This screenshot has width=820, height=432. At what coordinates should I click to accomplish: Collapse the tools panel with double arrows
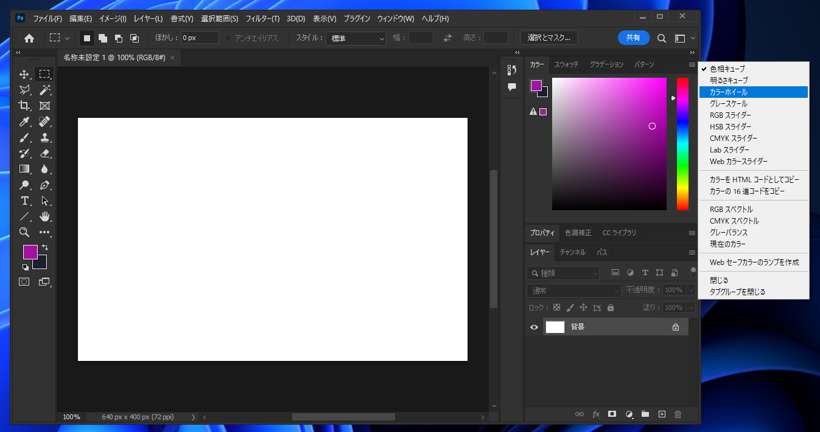coord(18,52)
